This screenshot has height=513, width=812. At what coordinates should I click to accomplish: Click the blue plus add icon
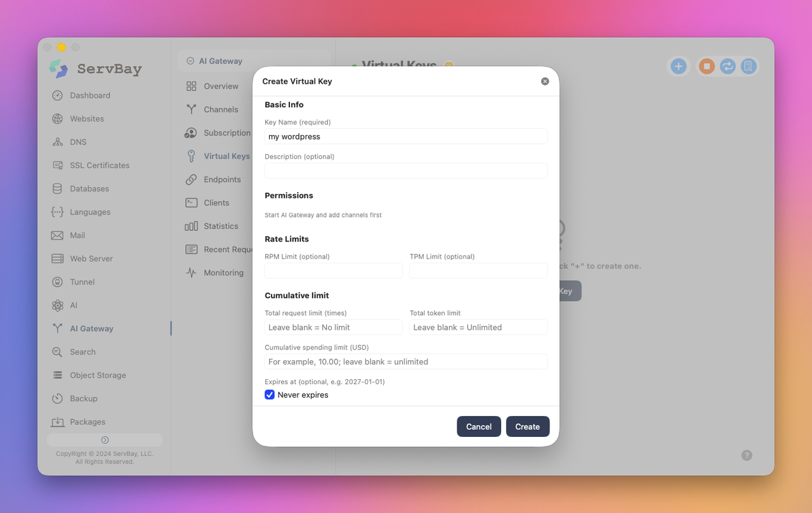coord(679,66)
